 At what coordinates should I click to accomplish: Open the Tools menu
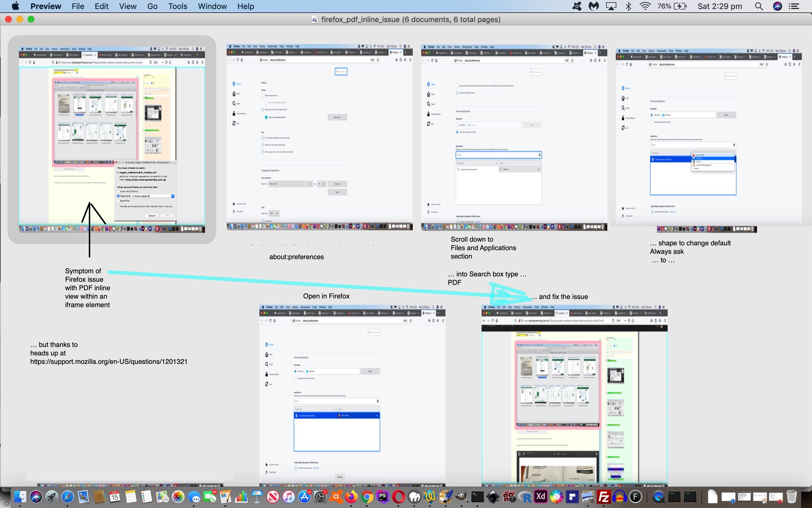pyautogui.click(x=178, y=6)
